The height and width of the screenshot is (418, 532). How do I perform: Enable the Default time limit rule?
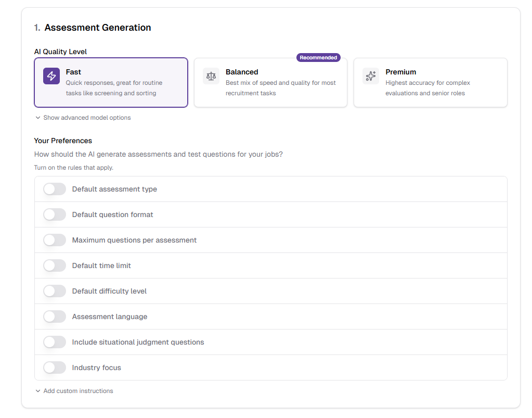[54, 265]
